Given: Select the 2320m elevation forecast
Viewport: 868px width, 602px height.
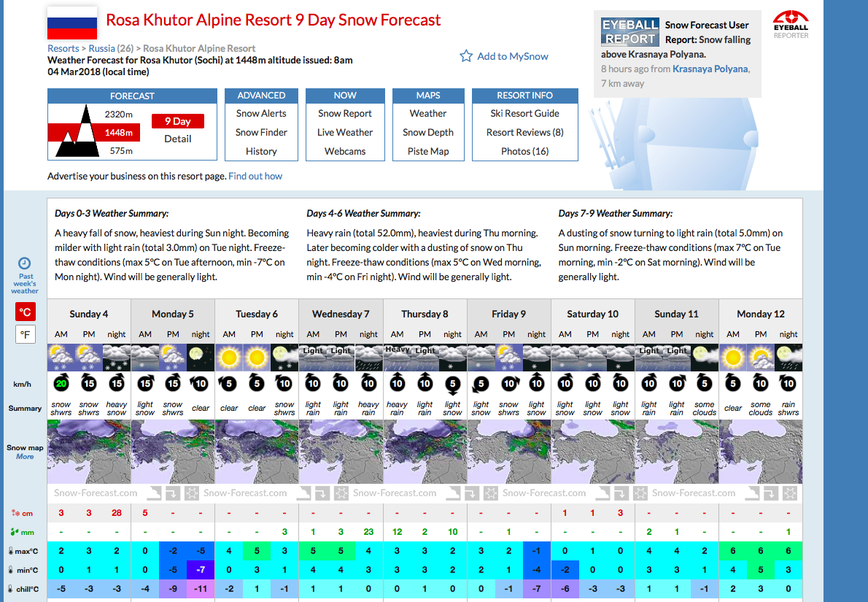Looking at the screenshot, I should click(118, 114).
